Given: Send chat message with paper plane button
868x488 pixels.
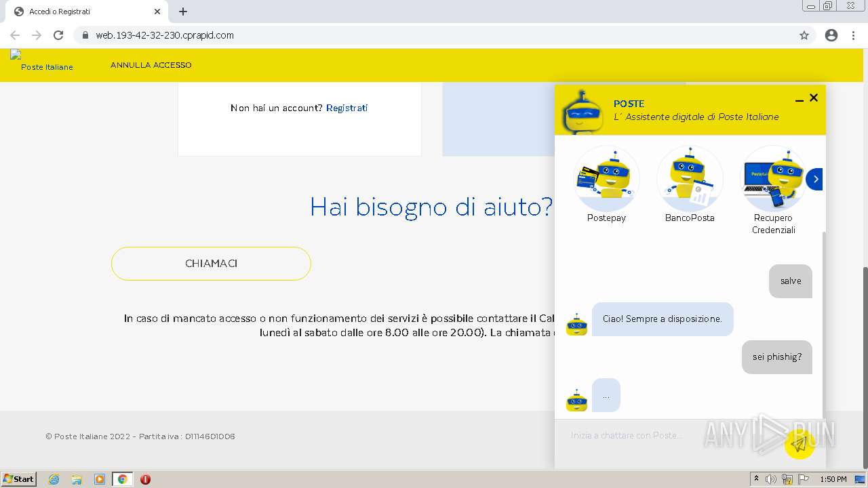Looking at the screenshot, I should coord(799,444).
